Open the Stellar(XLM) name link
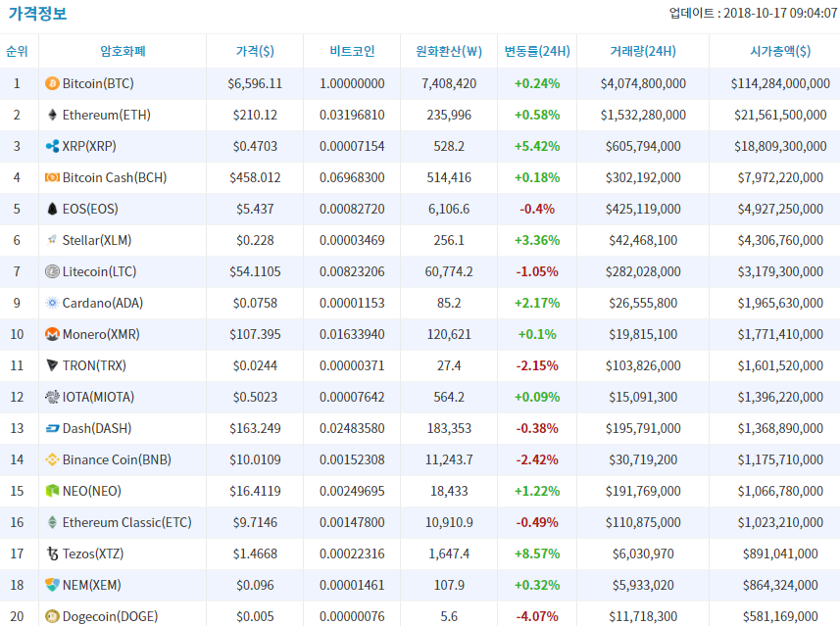 click(97, 240)
